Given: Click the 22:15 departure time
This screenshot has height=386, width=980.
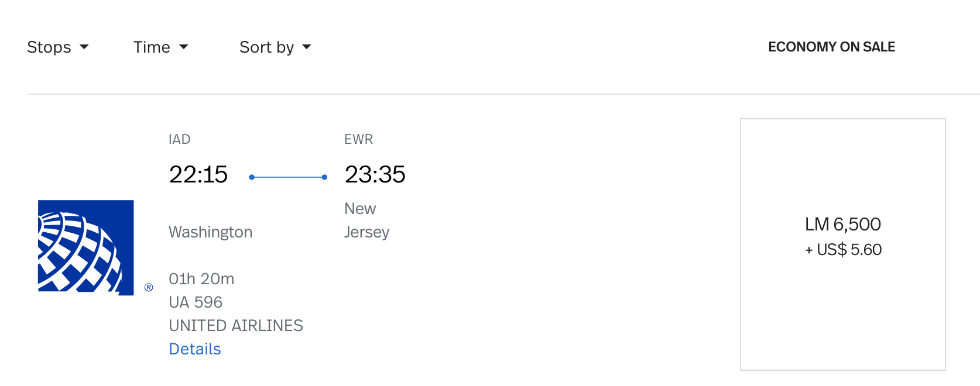Looking at the screenshot, I should (x=198, y=174).
